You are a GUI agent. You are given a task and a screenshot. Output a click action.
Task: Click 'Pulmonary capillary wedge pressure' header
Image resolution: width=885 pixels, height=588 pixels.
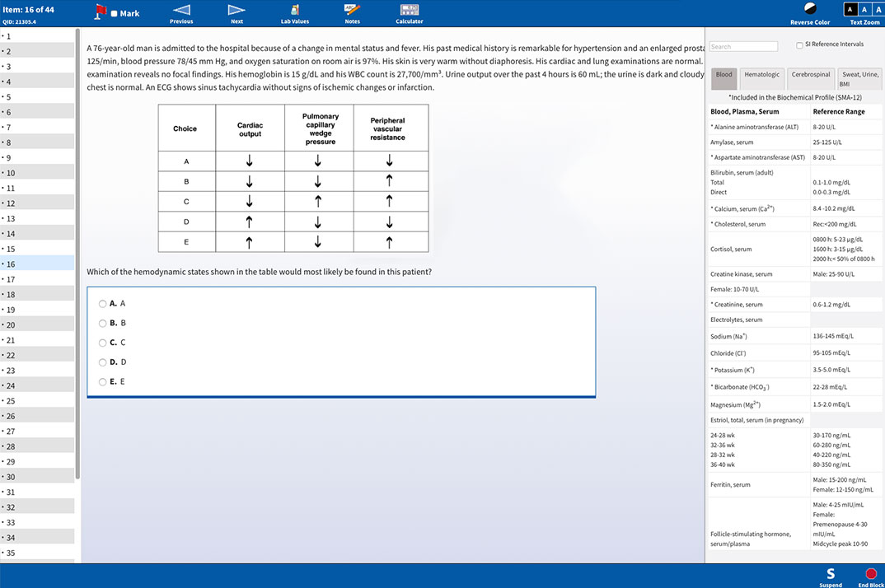pyautogui.click(x=320, y=128)
